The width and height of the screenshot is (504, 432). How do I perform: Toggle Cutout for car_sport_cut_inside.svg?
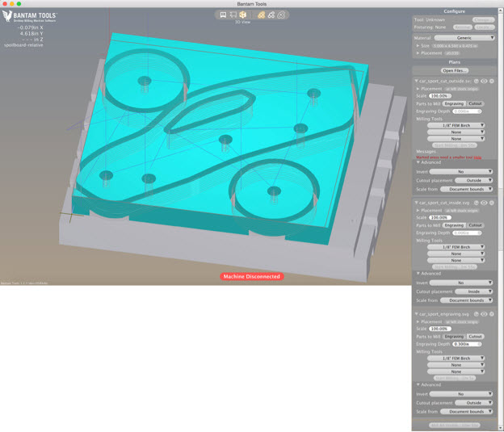[475, 225]
